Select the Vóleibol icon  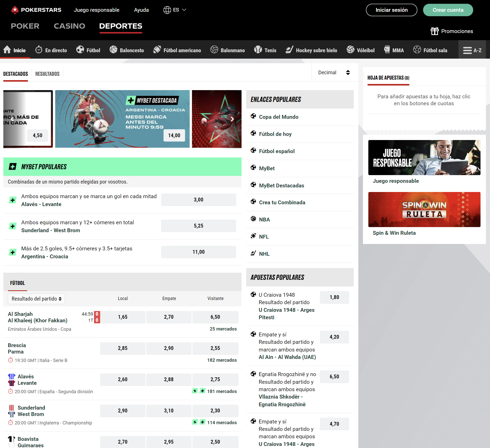pyautogui.click(x=350, y=50)
